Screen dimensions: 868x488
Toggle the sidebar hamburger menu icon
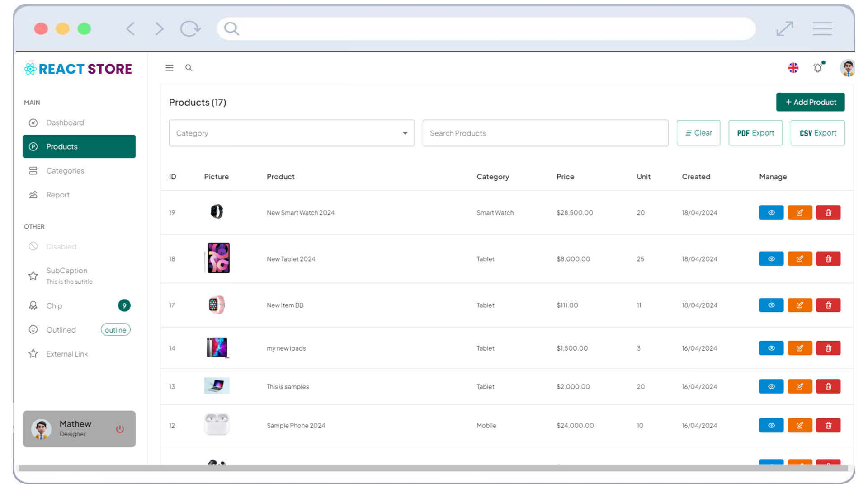[170, 68]
